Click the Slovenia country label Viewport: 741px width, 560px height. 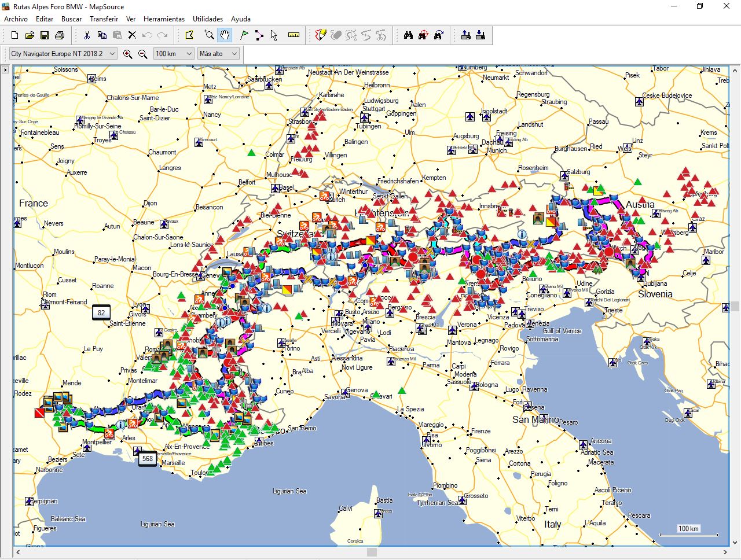655,294
